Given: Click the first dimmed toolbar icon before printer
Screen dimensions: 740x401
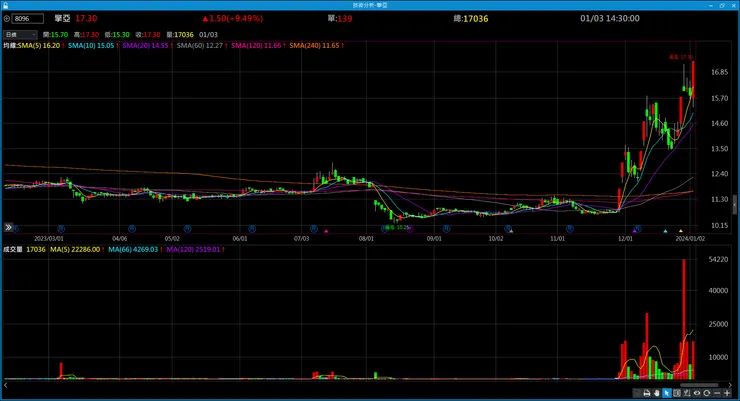Looking at the screenshot, I should tap(637, 393).
